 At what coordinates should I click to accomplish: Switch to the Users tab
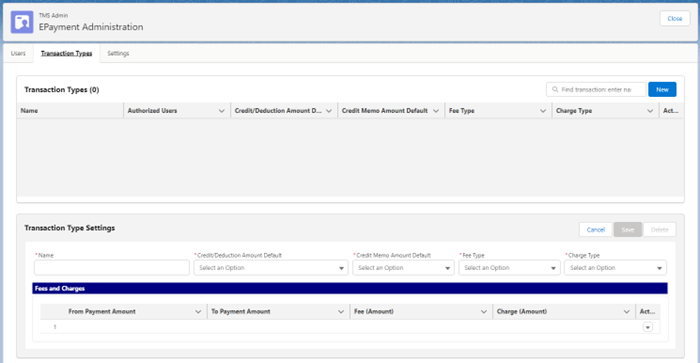tap(18, 53)
